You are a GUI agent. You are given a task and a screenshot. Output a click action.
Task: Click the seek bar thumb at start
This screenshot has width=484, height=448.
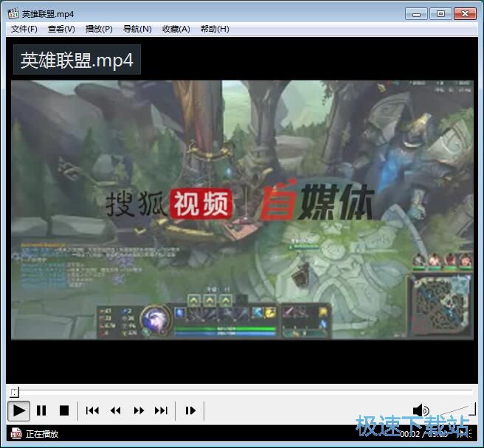[x=14, y=392]
